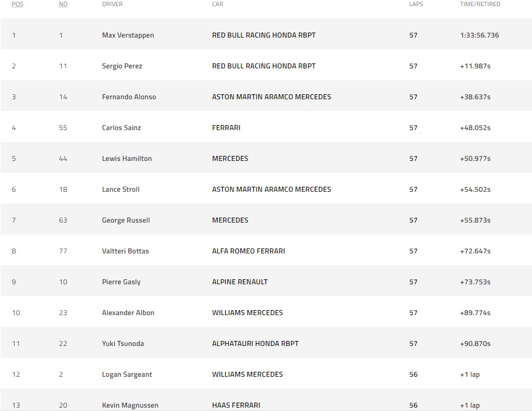Open Alexander Albon driver entry
Image resolution: width=532 pixels, height=411 pixels.
[128, 313]
